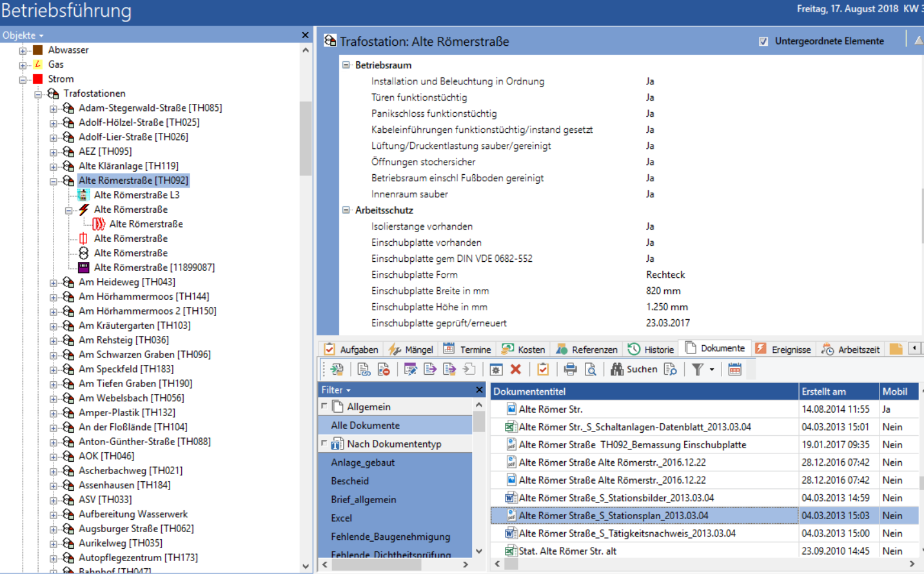This screenshot has height=574, width=924.
Task: Collapse the Betriebsraum section
Action: 346,65
